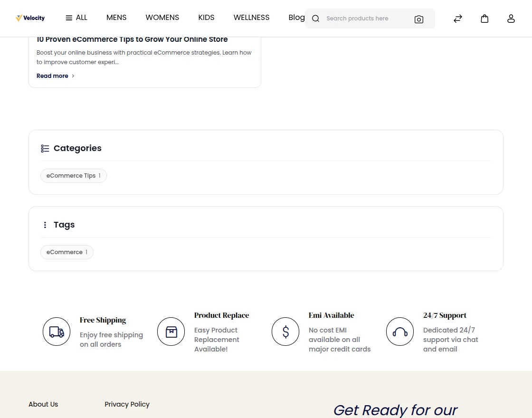Click the Free Shipping truck icon

(x=57, y=332)
